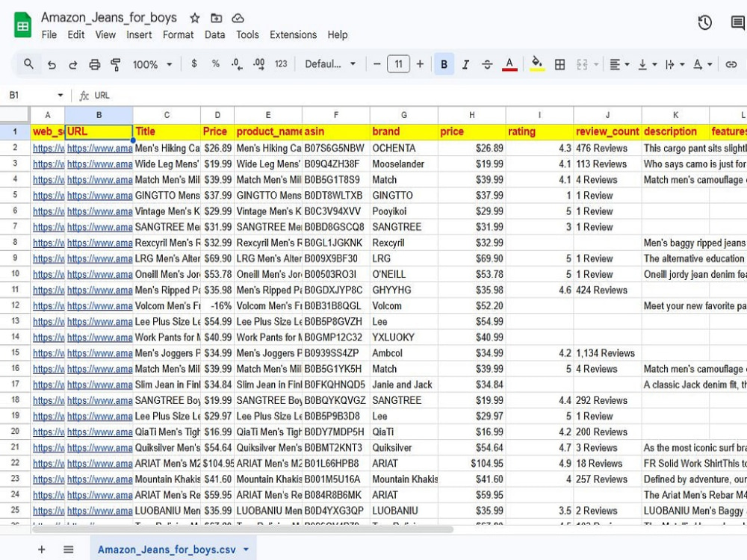Open the View menu

(x=105, y=35)
